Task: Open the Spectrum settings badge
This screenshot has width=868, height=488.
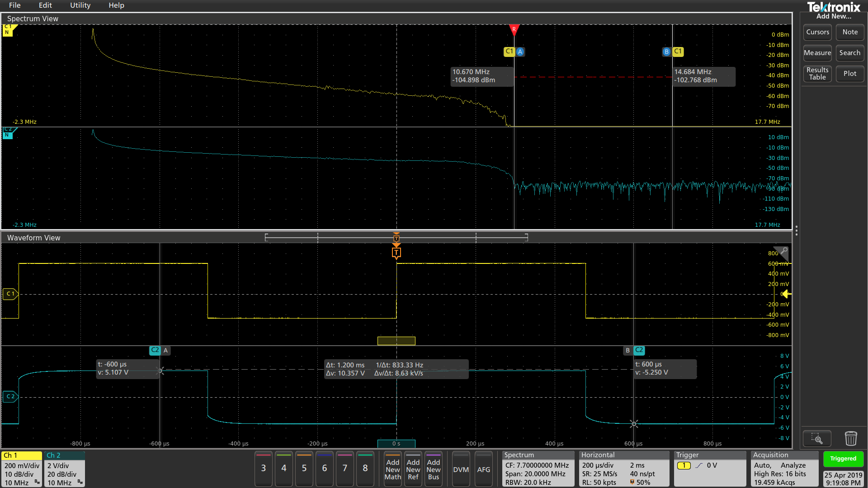Action: pos(538,469)
